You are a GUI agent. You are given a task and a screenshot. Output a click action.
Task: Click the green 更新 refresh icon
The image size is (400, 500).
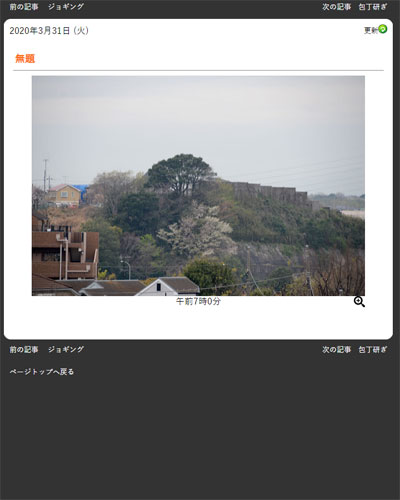(x=383, y=29)
